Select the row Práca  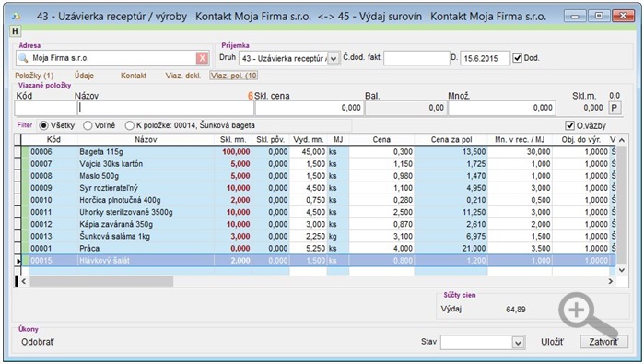pos(318,248)
